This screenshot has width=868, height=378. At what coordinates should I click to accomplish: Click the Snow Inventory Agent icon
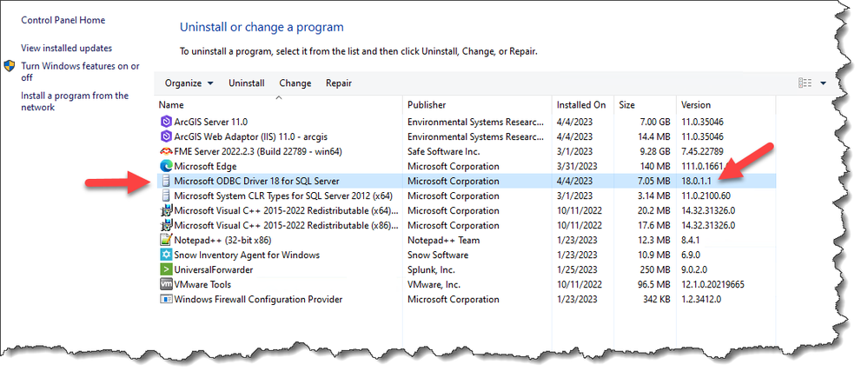point(167,255)
